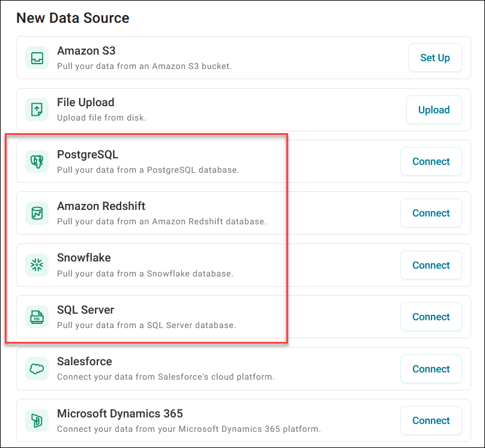Connect to SQL Server

[431, 317]
